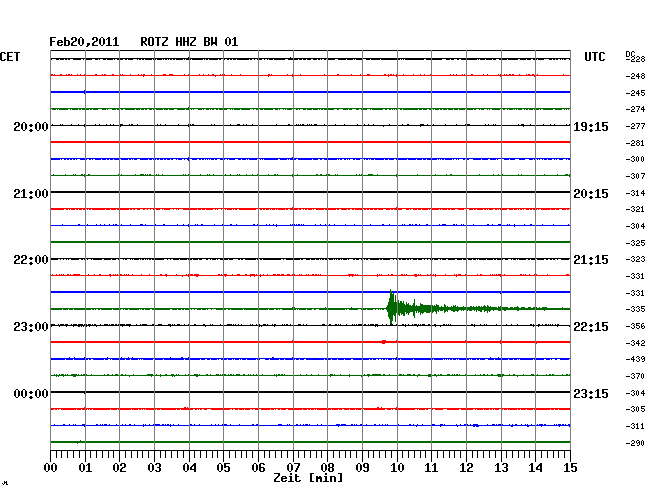Click the DC offset value "-277"
650x494 pixels.
pos(636,126)
